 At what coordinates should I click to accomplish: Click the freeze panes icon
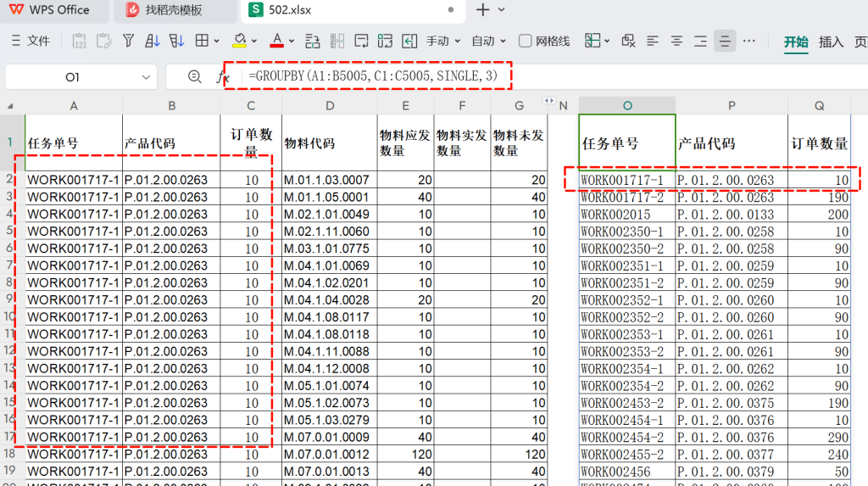point(593,41)
